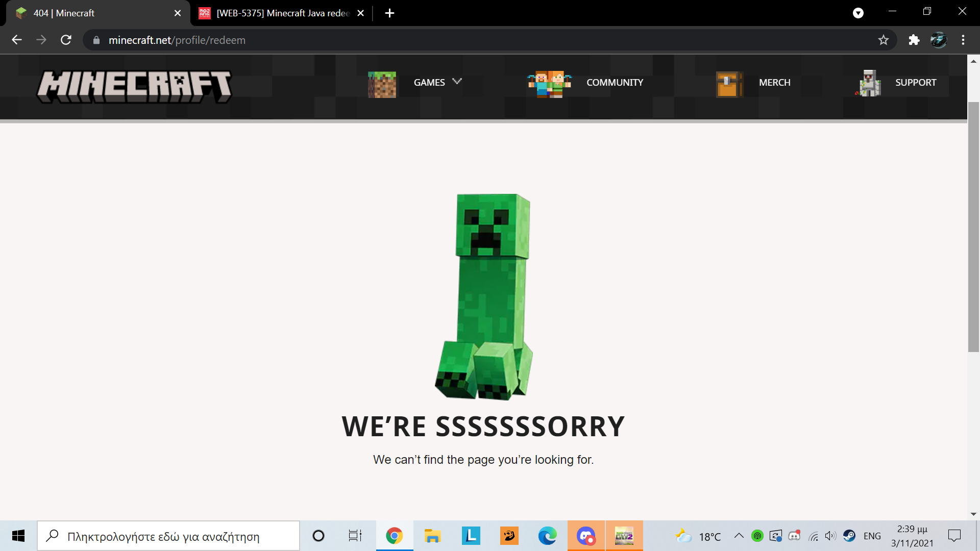This screenshot has width=980, height=551.
Task: Click the page vertical scrollbar thumb
Action: point(973,227)
